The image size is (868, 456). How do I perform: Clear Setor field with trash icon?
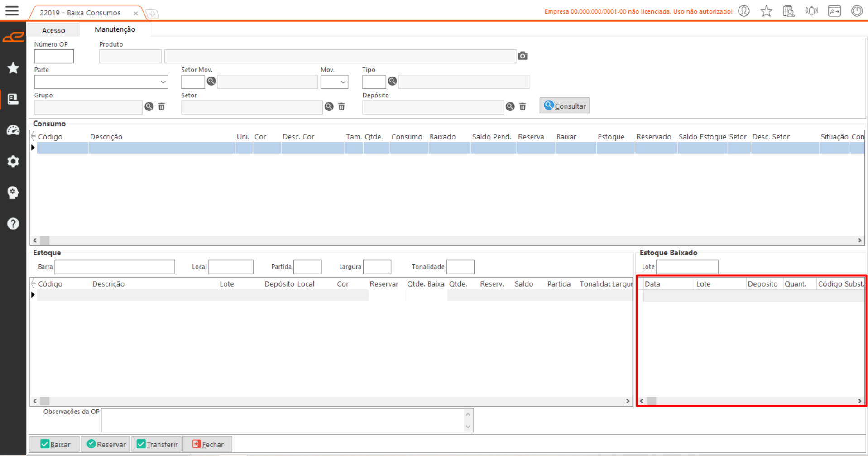pyautogui.click(x=341, y=106)
